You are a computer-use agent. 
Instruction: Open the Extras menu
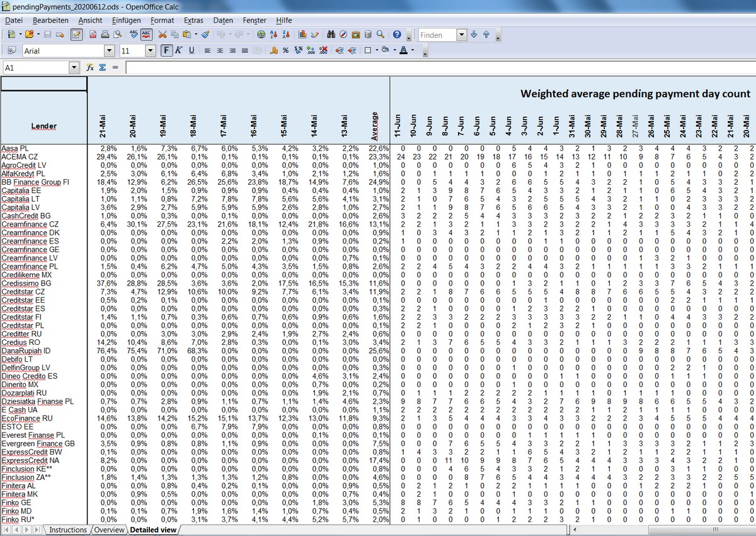[x=194, y=20]
